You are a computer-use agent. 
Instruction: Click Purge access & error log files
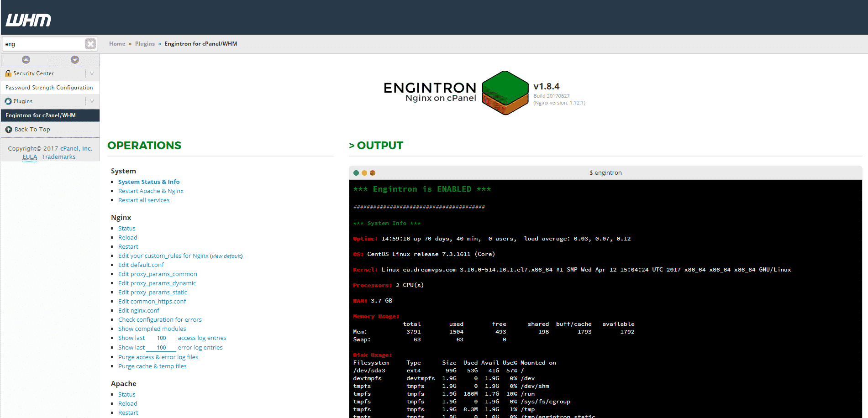click(158, 357)
